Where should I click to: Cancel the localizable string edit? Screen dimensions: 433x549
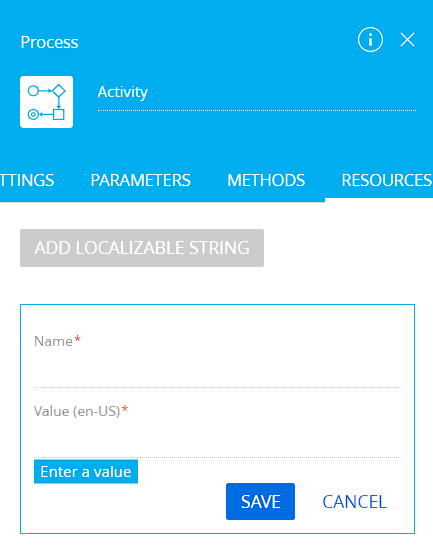[x=354, y=502]
